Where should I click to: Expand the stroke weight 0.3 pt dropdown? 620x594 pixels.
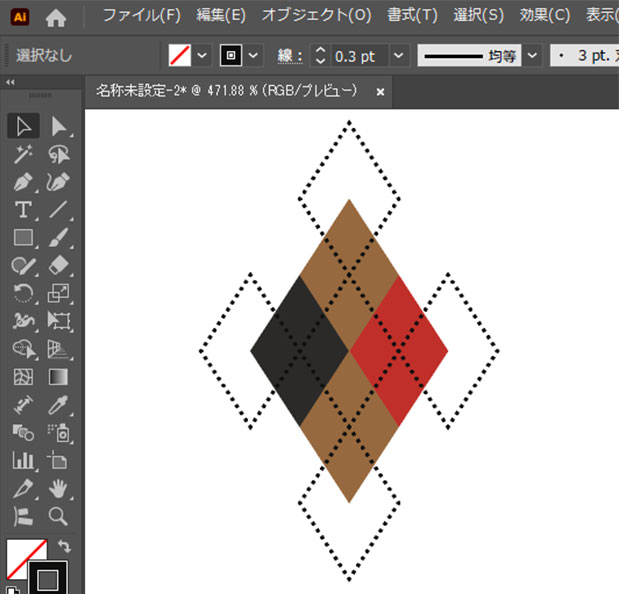(399, 55)
